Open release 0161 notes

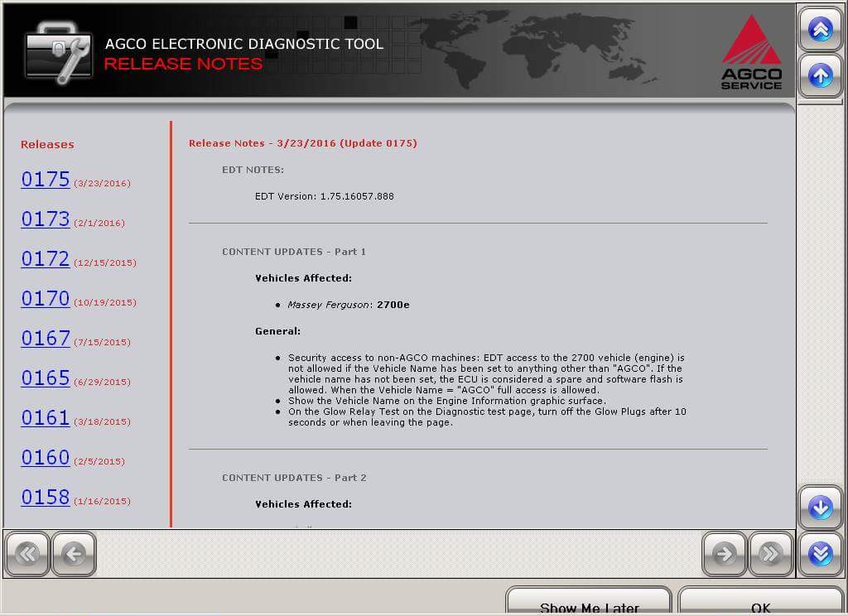point(46,417)
